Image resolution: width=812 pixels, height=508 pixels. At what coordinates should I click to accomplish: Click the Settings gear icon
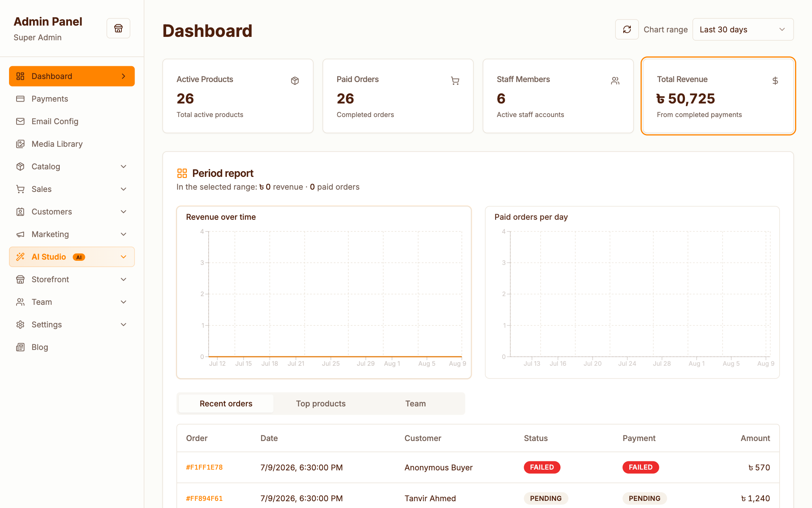[x=20, y=324]
